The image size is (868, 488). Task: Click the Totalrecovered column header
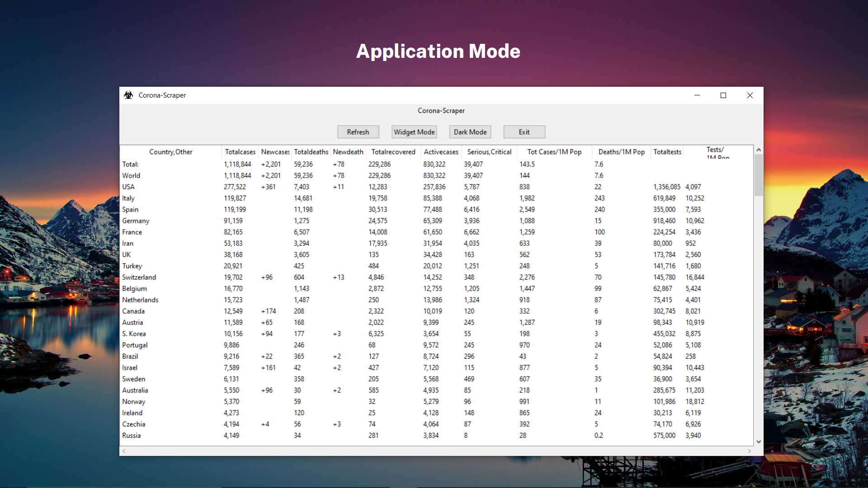coord(393,152)
